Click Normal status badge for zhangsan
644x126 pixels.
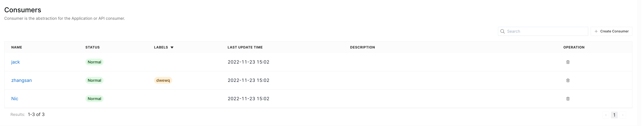[x=94, y=80]
